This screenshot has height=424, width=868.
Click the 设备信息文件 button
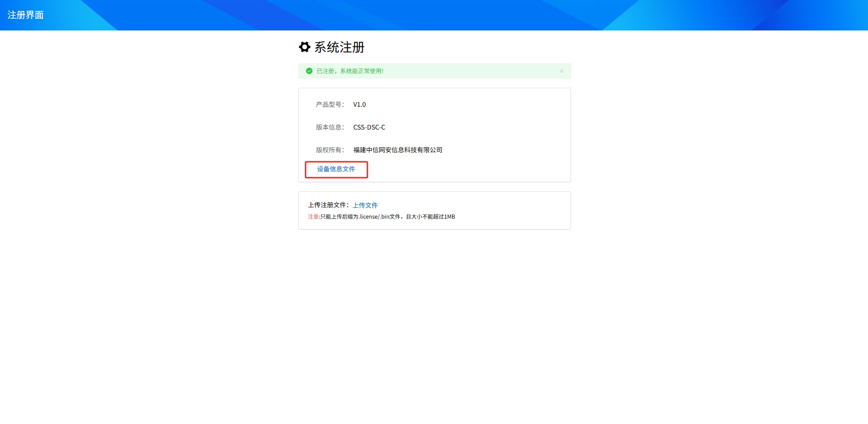[336, 169]
